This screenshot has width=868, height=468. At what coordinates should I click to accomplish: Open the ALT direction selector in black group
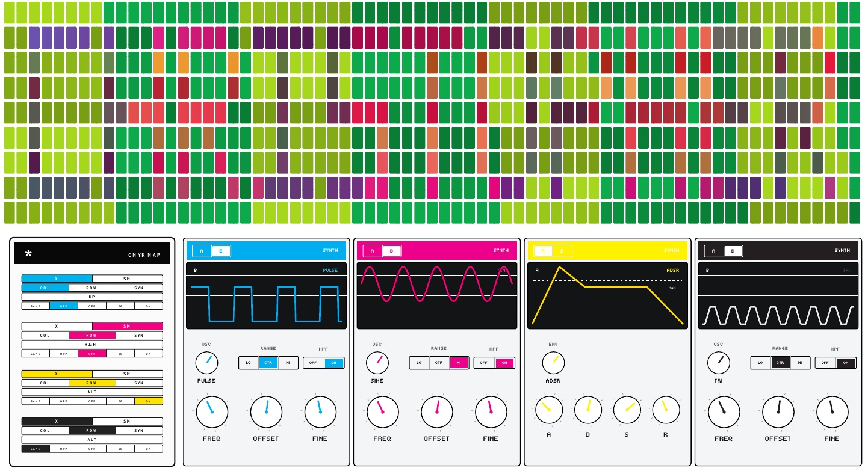click(92, 439)
